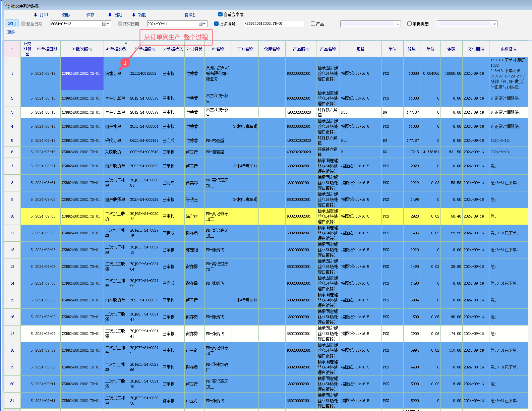Open the 功能 function arrow menu
Image resolution: width=532 pixels, height=411 pixels.
(139, 15)
